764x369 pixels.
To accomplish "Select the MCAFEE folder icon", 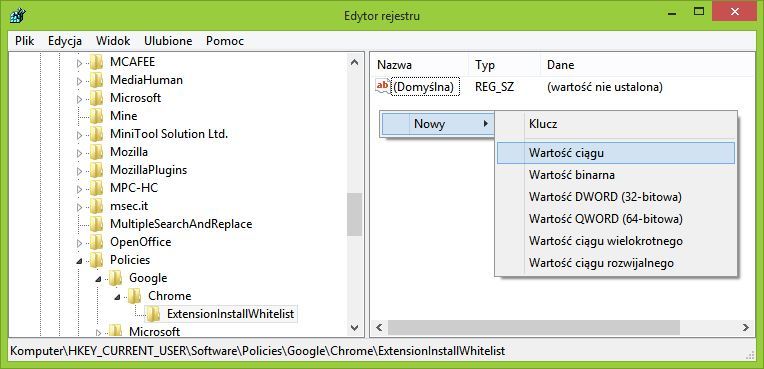I will pos(96,62).
